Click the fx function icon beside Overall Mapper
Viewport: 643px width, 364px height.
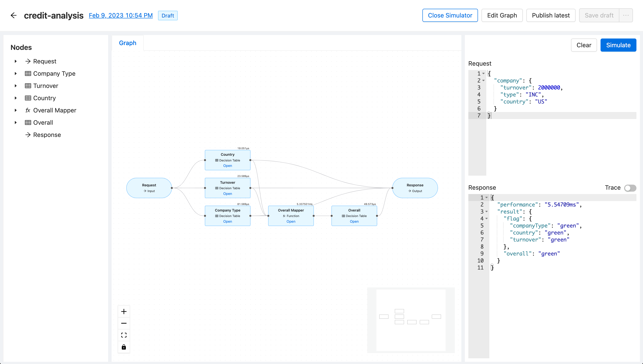[x=28, y=110]
